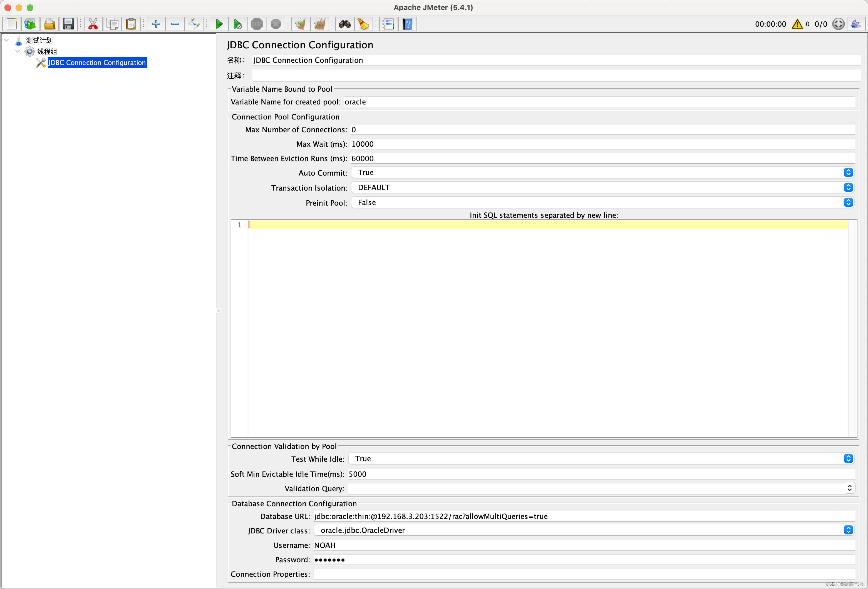Screen dimensions: 868x589
Task: Click the Max Wait (ms) field
Action: [603, 144]
